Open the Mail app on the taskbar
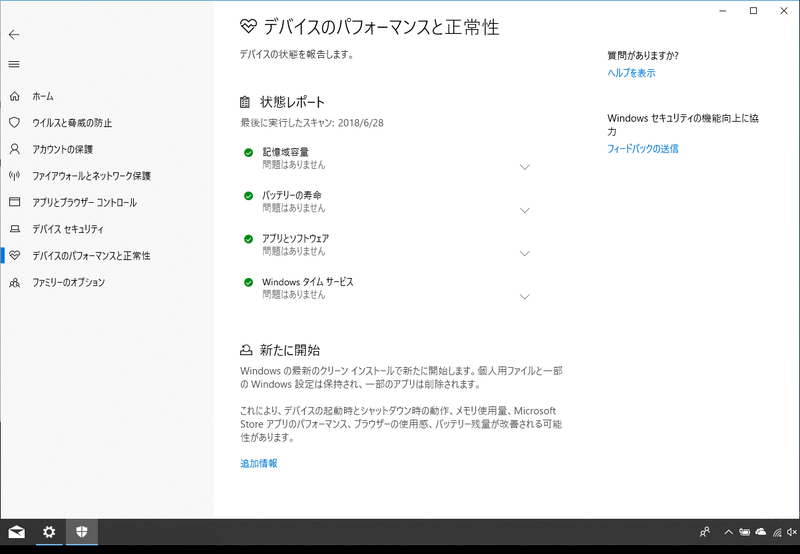This screenshot has width=800, height=554. coord(17,533)
